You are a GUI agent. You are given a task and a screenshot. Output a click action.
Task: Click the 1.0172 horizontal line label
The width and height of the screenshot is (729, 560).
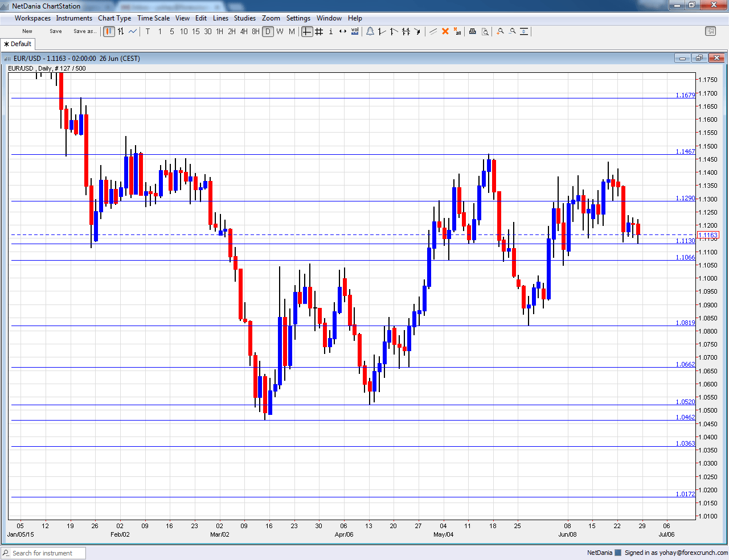pos(685,494)
